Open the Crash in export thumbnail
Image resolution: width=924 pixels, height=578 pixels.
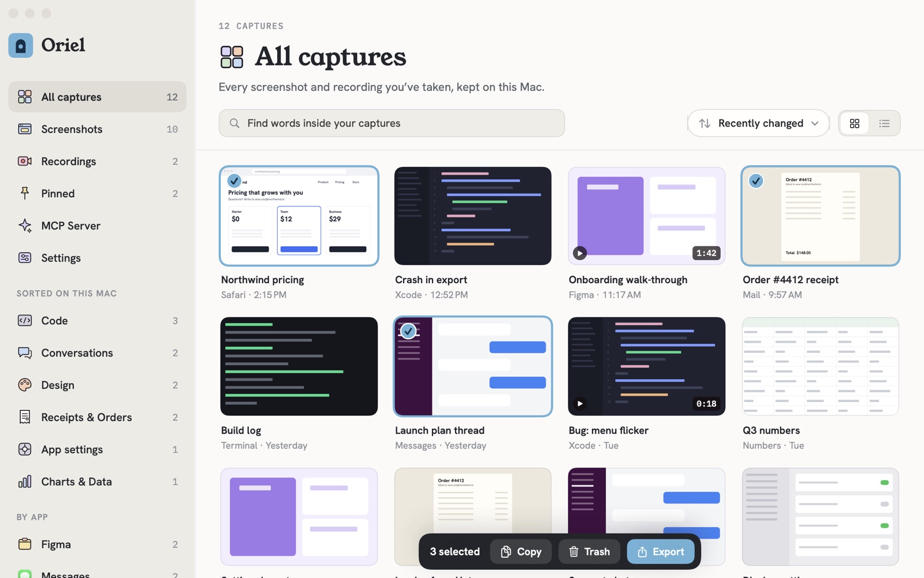click(x=473, y=216)
